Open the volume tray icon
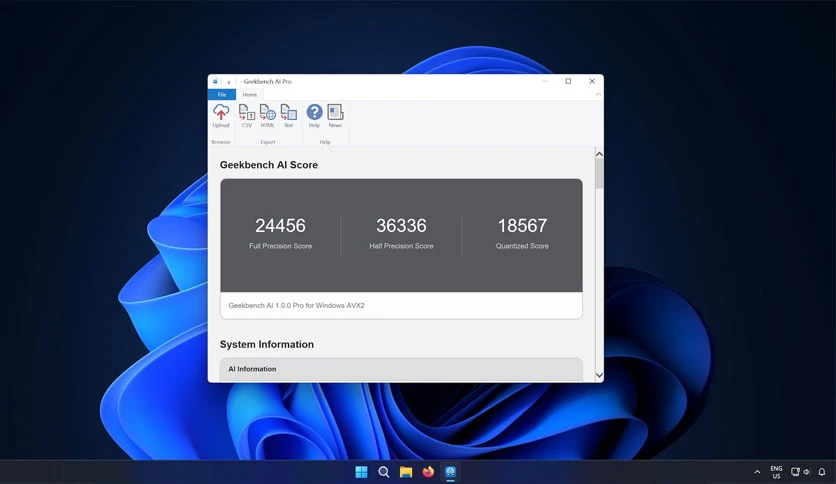Screen dimensions: 836x484 pyautogui.click(x=807, y=472)
